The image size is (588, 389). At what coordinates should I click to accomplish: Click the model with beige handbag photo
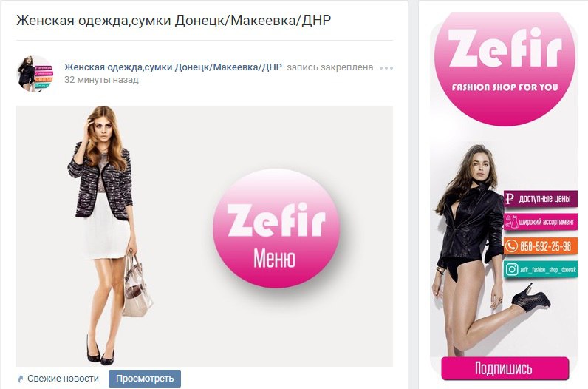coord(109,234)
